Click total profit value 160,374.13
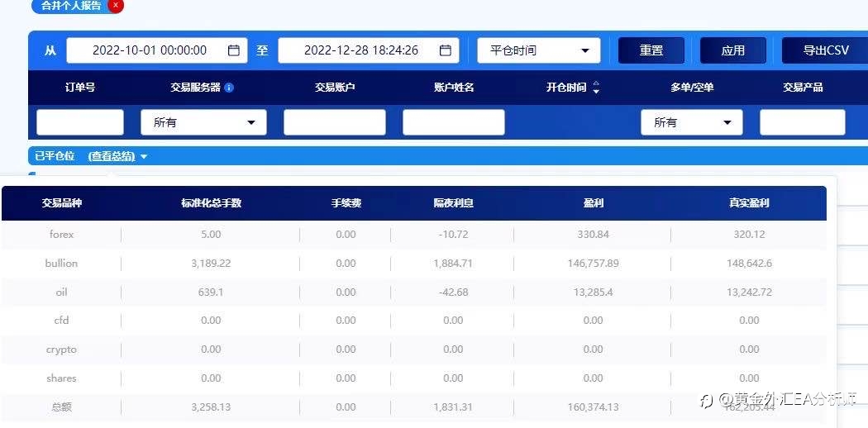 click(593, 407)
